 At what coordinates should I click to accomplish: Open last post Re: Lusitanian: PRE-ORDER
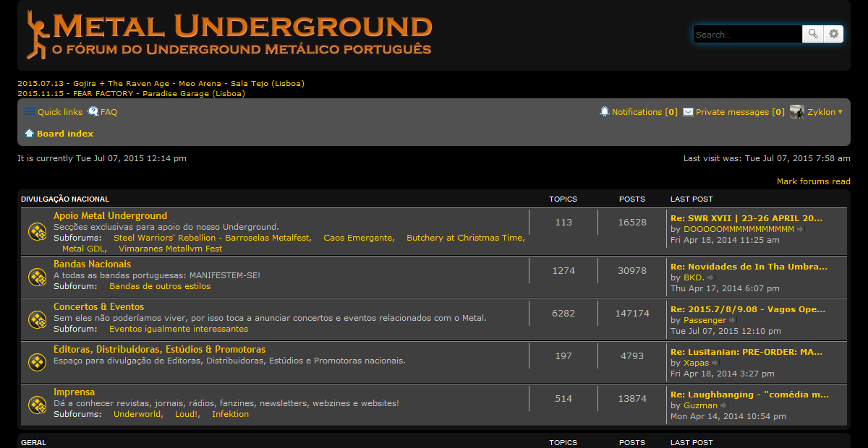coord(746,352)
